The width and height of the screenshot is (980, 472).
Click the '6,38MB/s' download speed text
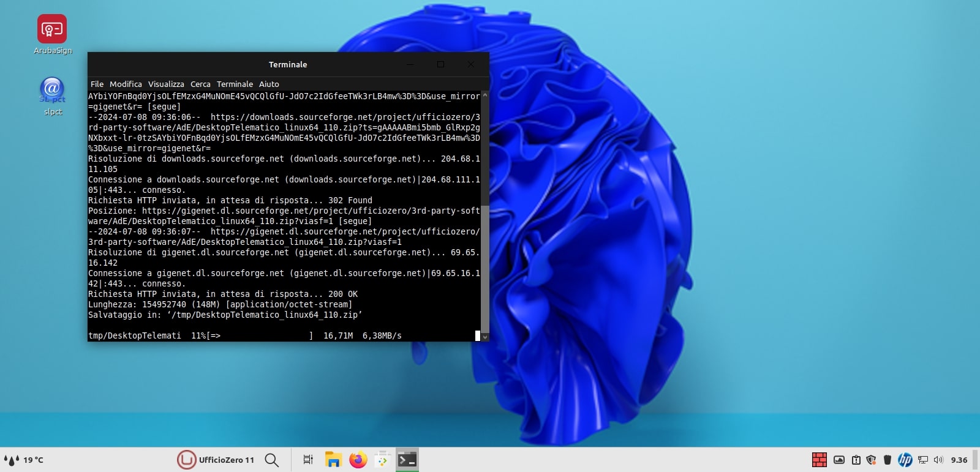pos(382,335)
